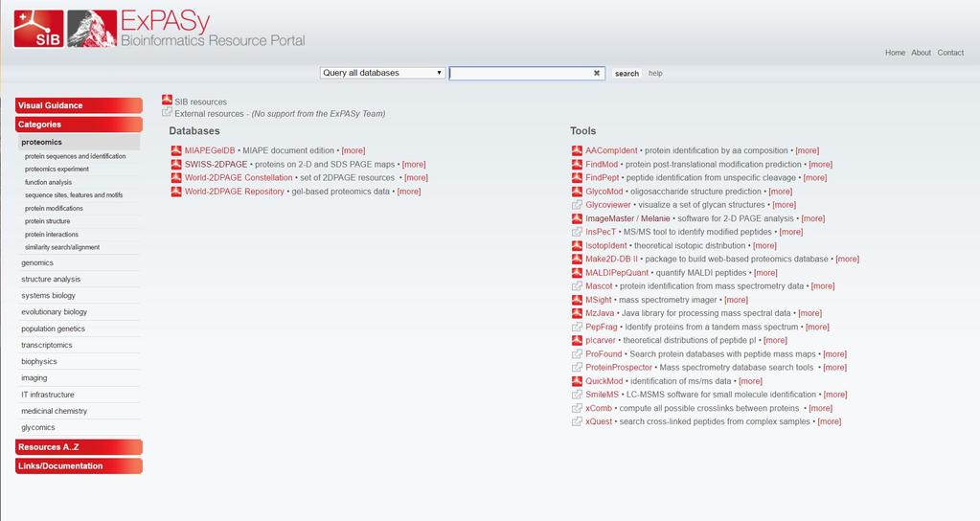Open the Resources A..Z section
The height and width of the screenshot is (521, 980).
79,447
